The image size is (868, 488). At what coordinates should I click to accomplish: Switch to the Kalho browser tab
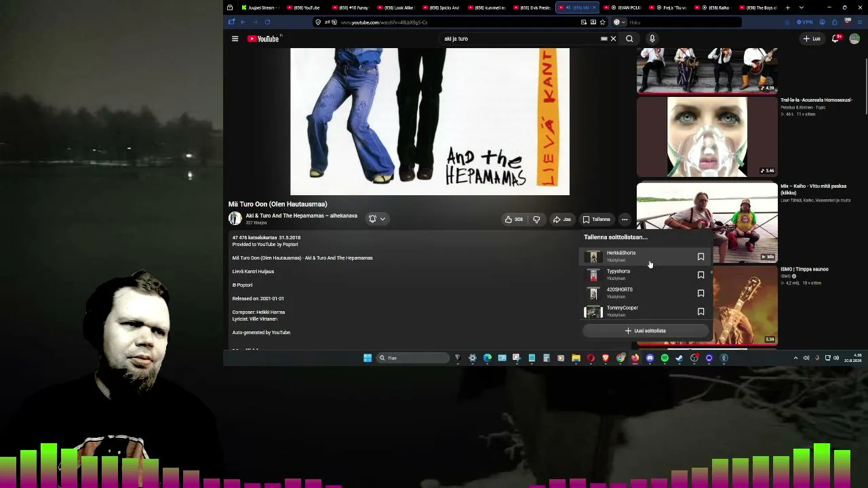click(x=715, y=7)
